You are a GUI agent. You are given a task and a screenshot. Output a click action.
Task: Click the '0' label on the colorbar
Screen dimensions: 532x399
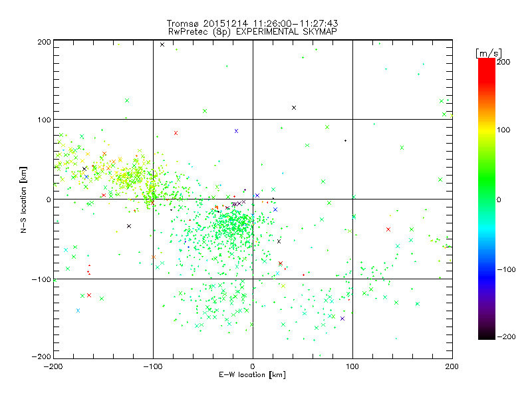coord(499,200)
